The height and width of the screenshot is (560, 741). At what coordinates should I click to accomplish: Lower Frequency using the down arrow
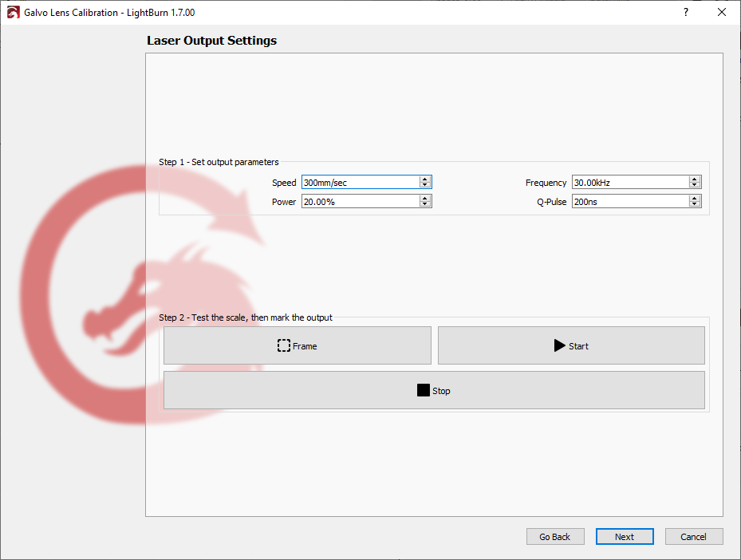tap(695, 186)
